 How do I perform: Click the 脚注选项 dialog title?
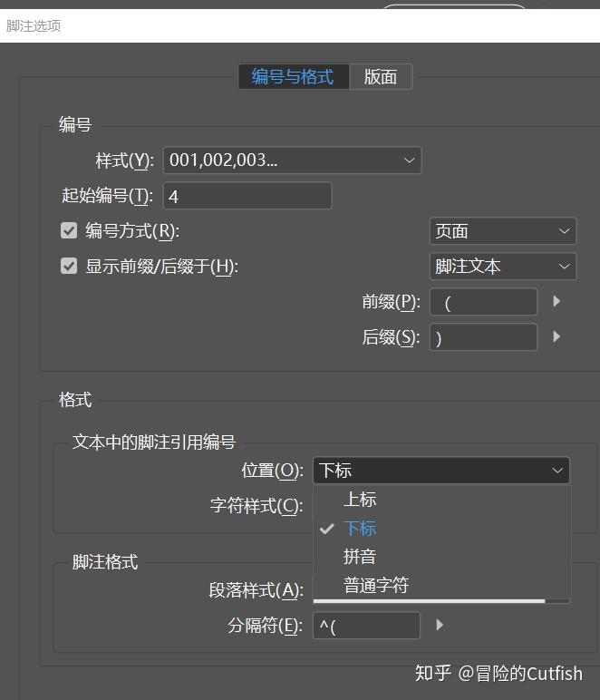[x=34, y=26]
